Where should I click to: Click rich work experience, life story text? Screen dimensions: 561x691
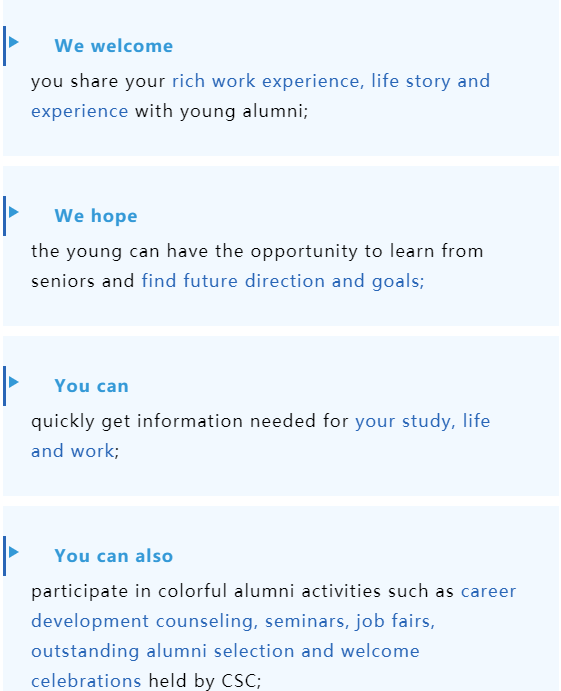pyautogui.click(x=311, y=82)
